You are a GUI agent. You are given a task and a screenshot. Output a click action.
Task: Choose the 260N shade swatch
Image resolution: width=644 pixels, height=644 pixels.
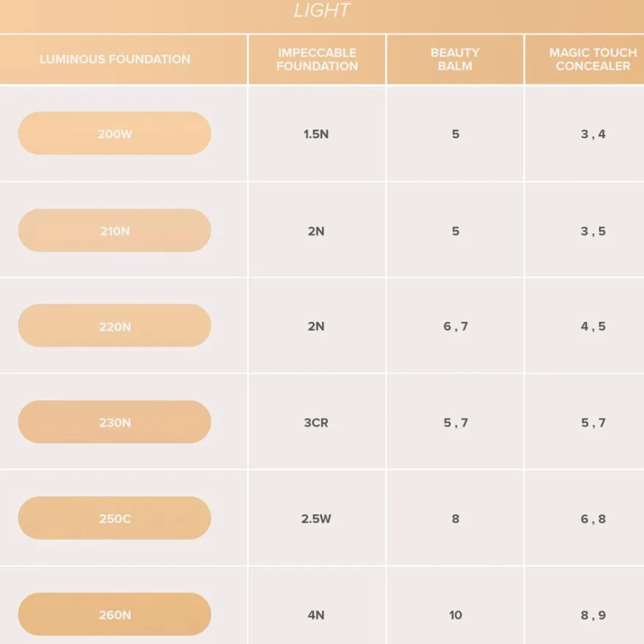[115, 614]
